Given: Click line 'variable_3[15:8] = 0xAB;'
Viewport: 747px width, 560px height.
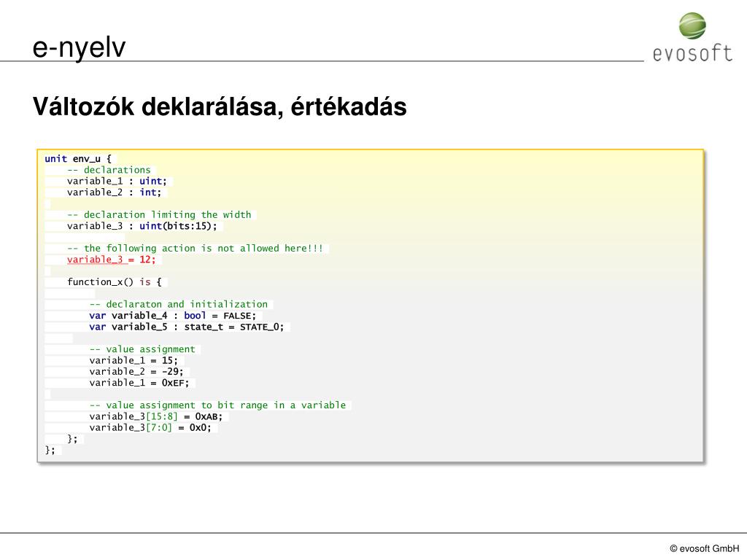Looking at the screenshot, I should click(x=156, y=416).
